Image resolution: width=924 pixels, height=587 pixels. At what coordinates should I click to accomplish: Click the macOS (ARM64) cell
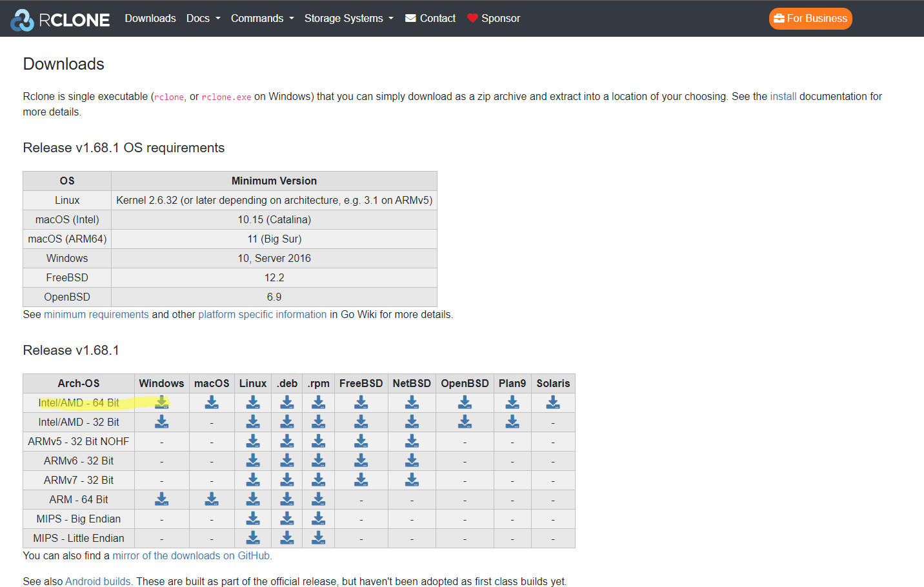pos(67,239)
